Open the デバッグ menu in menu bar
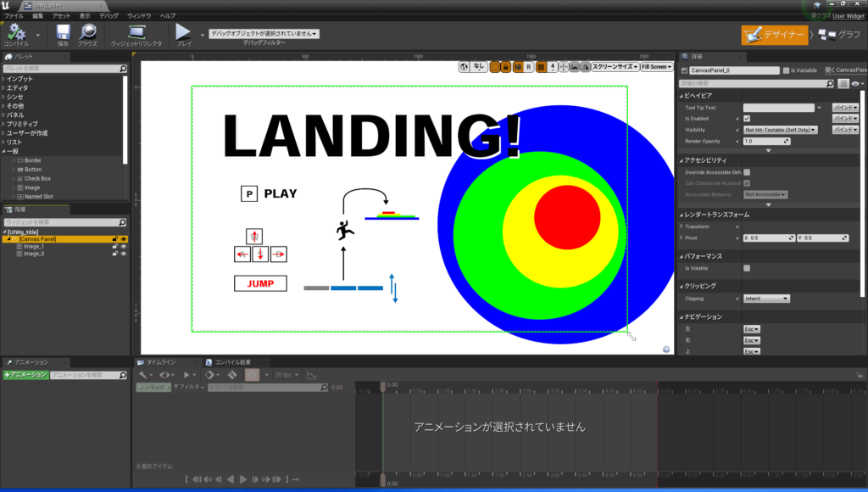Image resolution: width=868 pixels, height=492 pixels. click(x=108, y=16)
